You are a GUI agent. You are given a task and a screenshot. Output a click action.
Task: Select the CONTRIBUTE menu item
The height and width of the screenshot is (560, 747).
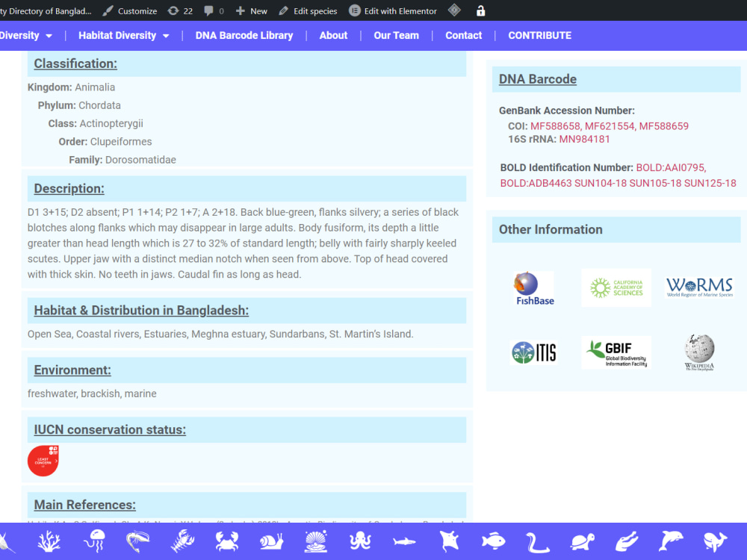click(540, 35)
